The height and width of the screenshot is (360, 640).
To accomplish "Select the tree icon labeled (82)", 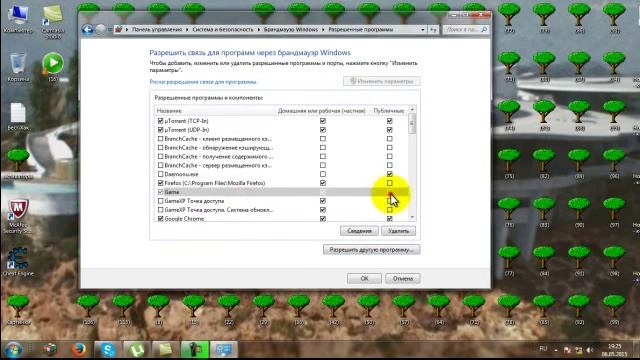I will tap(544, 163).
